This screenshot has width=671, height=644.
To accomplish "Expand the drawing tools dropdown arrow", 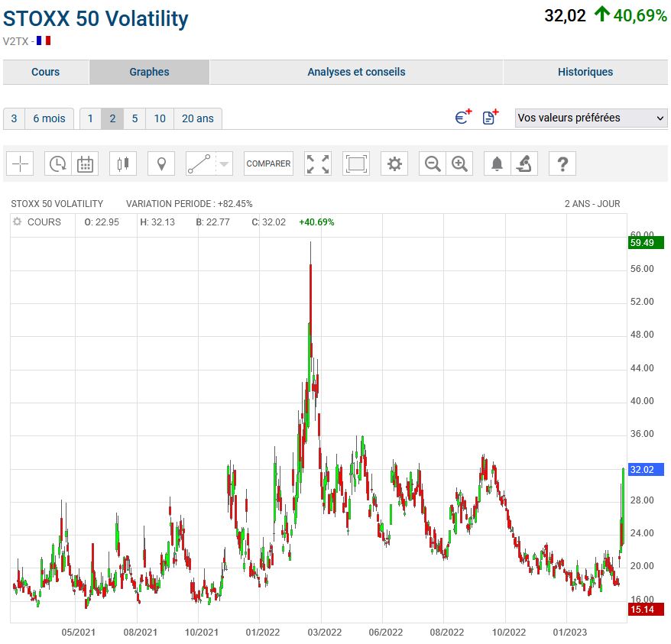I will 224,163.
